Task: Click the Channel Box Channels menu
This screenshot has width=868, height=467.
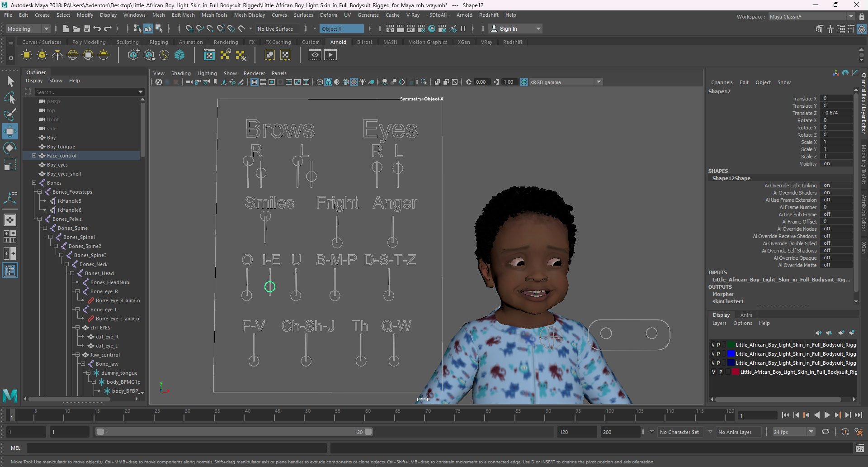Action: point(722,82)
